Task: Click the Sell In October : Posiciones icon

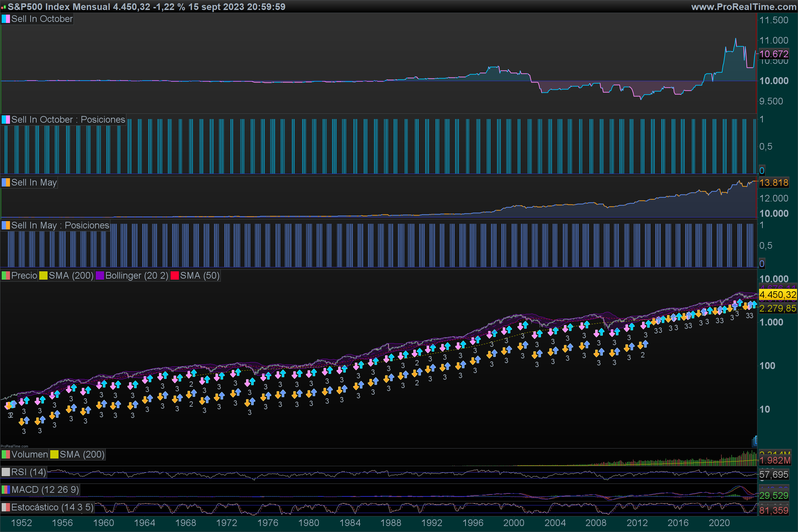Action: coord(6,120)
